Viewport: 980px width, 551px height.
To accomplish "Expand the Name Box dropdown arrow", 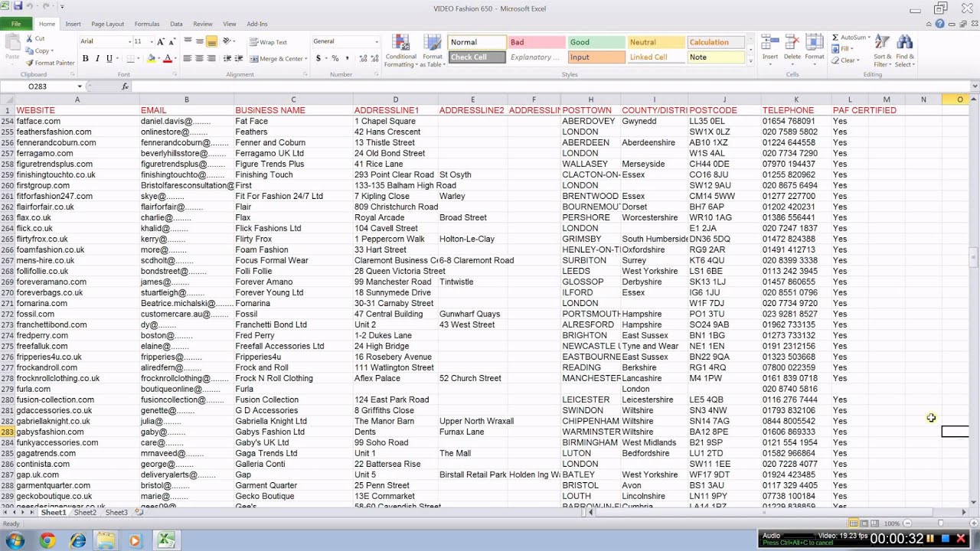I will pos(80,86).
